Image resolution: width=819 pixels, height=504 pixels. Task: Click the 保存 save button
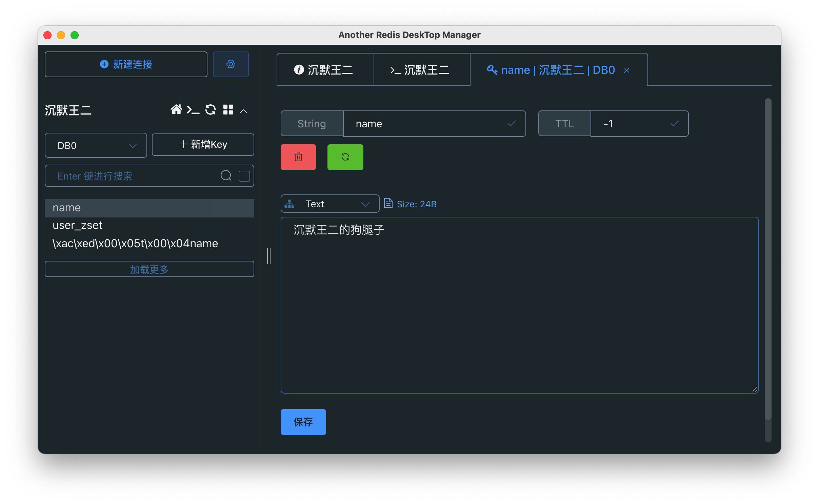(303, 422)
